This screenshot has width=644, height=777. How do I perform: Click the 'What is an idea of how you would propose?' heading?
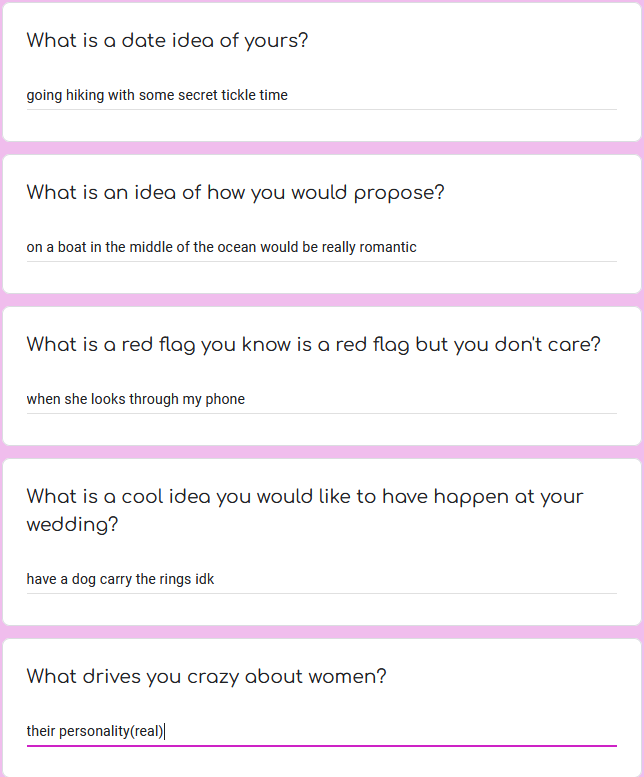[235, 193]
